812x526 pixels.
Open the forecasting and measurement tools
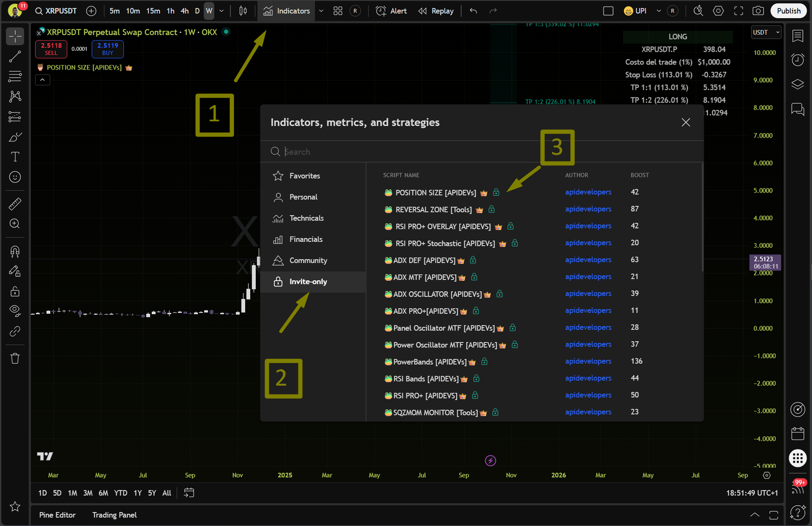pos(15,117)
